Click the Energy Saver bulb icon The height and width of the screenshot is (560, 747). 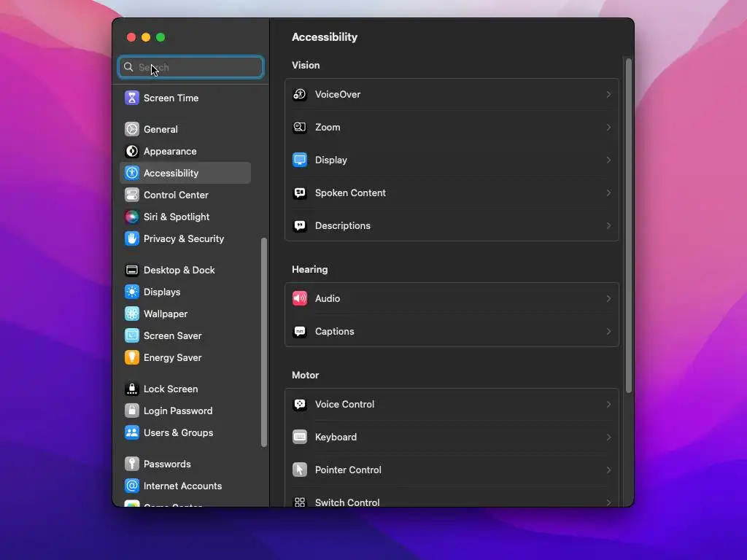tap(132, 357)
